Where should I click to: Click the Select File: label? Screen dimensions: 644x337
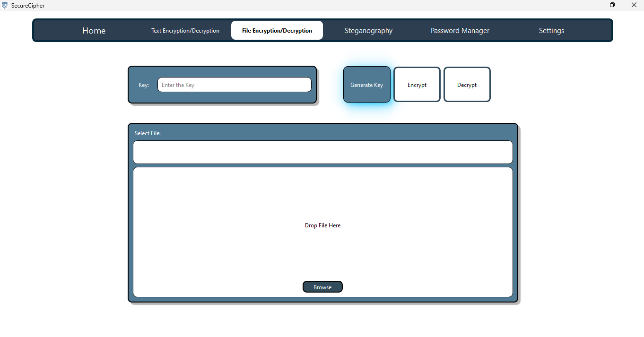(x=148, y=133)
